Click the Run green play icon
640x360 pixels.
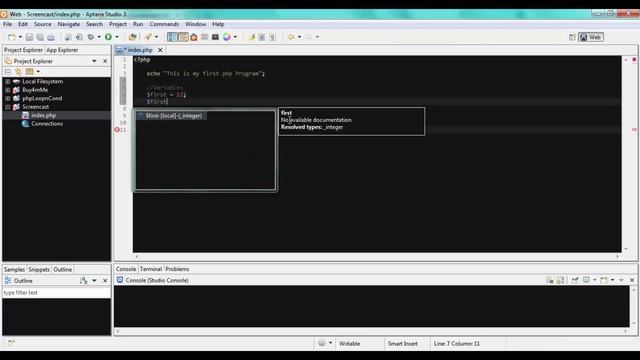click(108, 37)
